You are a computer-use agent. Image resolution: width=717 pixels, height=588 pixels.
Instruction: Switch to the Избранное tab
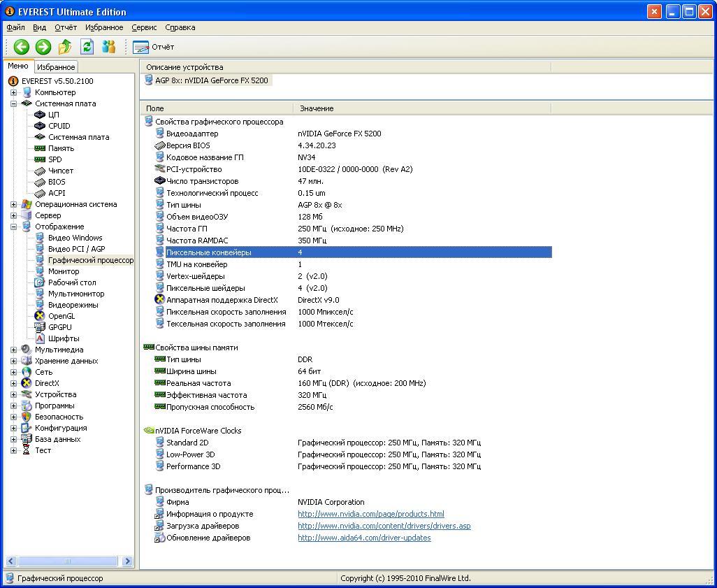tap(55, 67)
